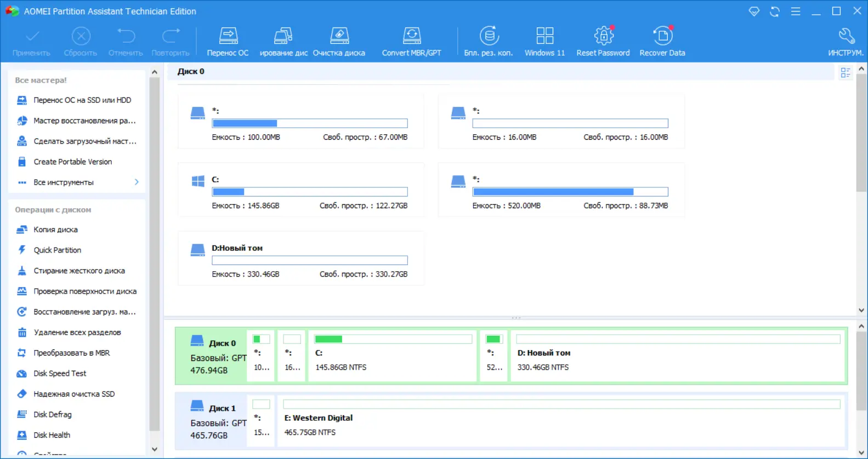Open Convert MBR/GPT tool

(411, 42)
